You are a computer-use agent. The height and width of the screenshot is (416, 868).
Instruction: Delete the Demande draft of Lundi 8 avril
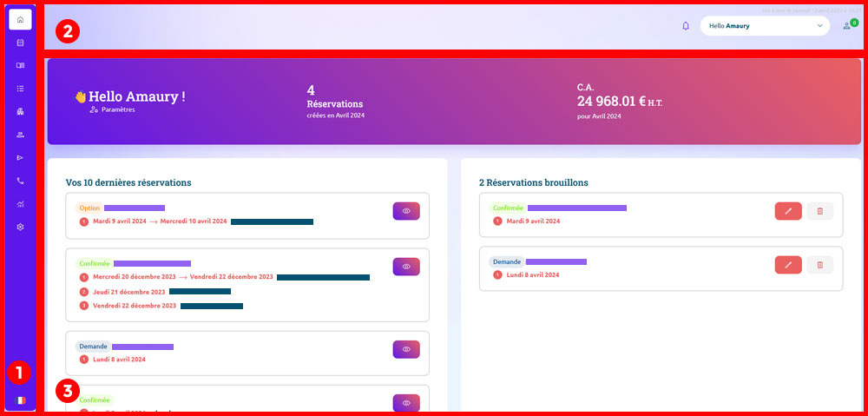click(x=819, y=265)
